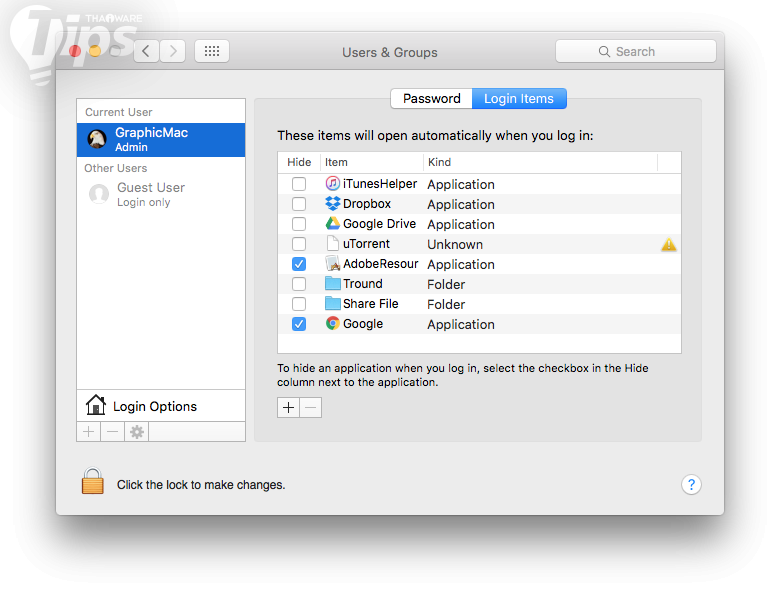The width and height of the screenshot is (780, 595).
Task: Remove user with sidebar minus button
Action: (112, 432)
